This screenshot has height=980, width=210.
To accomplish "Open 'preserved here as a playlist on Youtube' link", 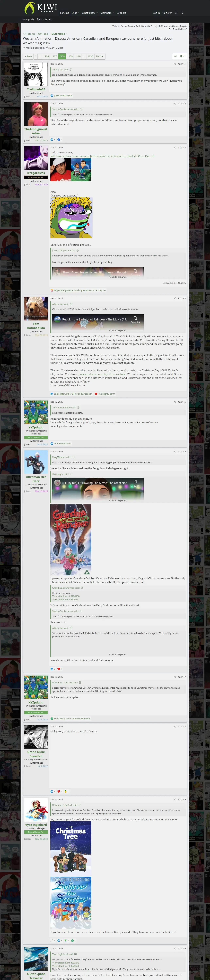I will pyautogui.click(x=102, y=374).
